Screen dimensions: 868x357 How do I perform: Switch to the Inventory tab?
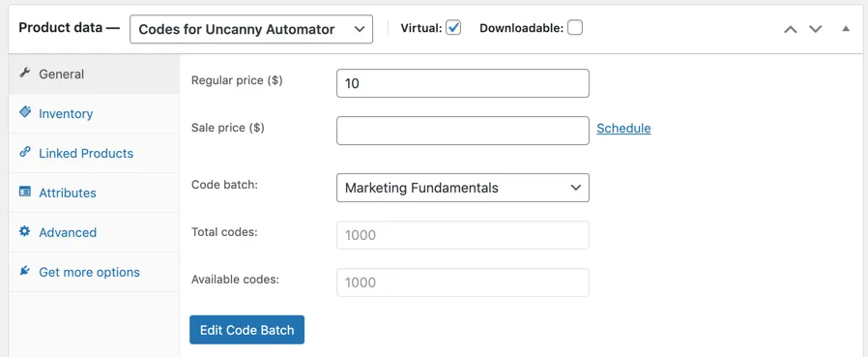pos(66,113)
